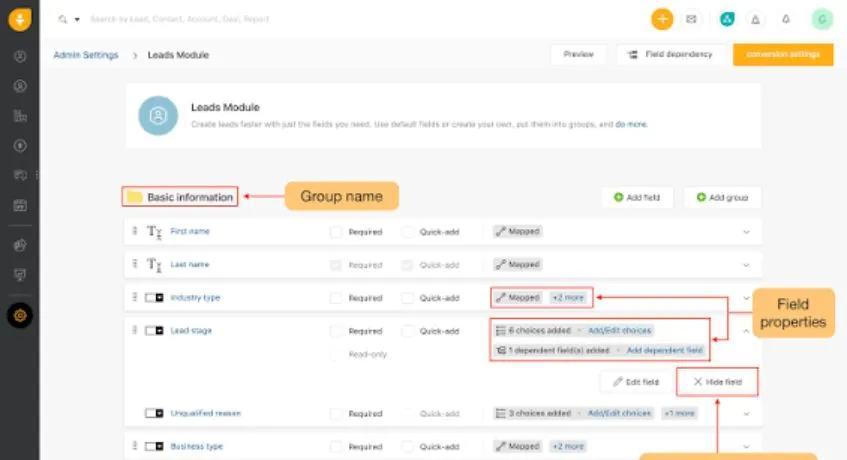Show +1 more for Unqualified reason
847x460 pixels.
tap(680, 413)
